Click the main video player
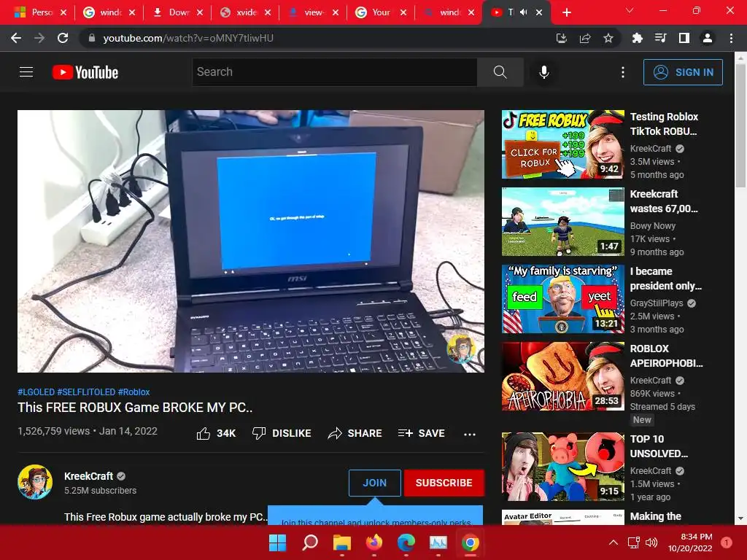Viewport: 747px width, 560px height. point(251,241)
